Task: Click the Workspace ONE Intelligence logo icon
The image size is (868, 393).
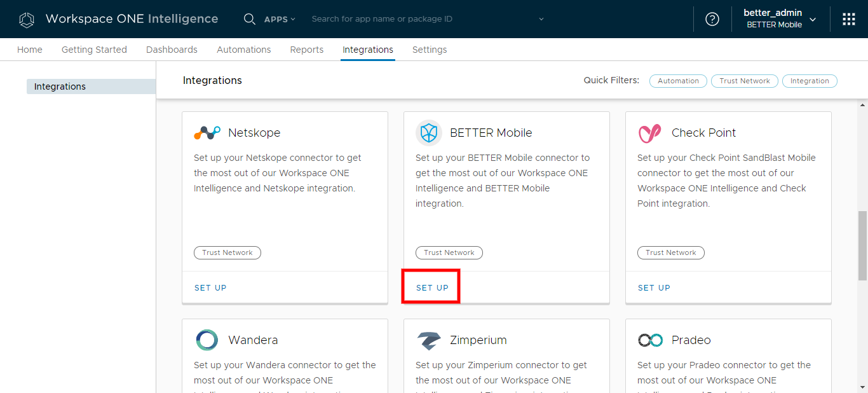Action: tap(27, 20)
